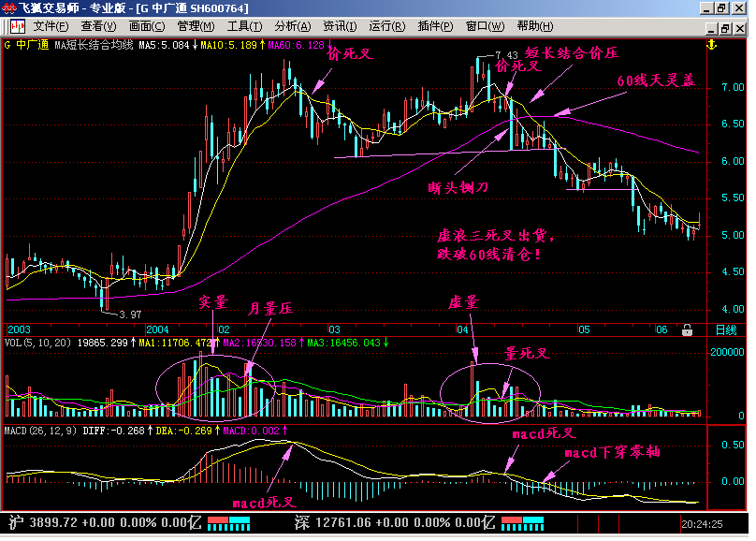Open the 查看 (View) menu
This screenshot has width=756, height=541.
(99, 25)
